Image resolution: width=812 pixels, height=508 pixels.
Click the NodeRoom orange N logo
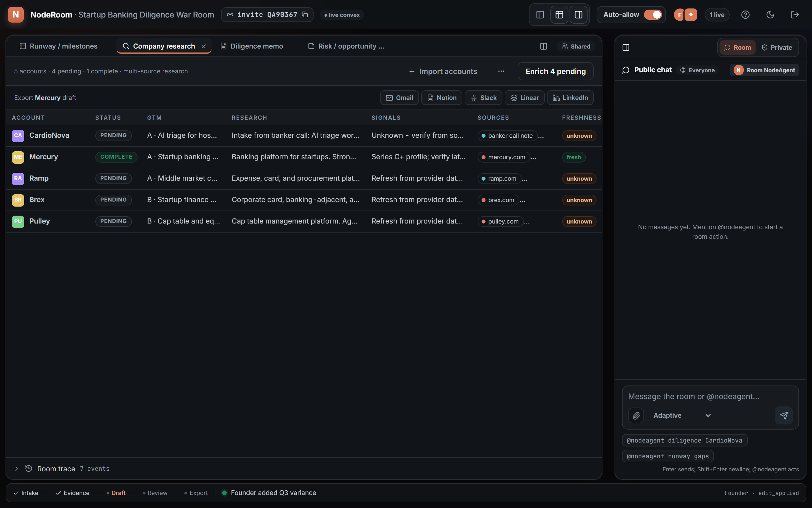16,14
